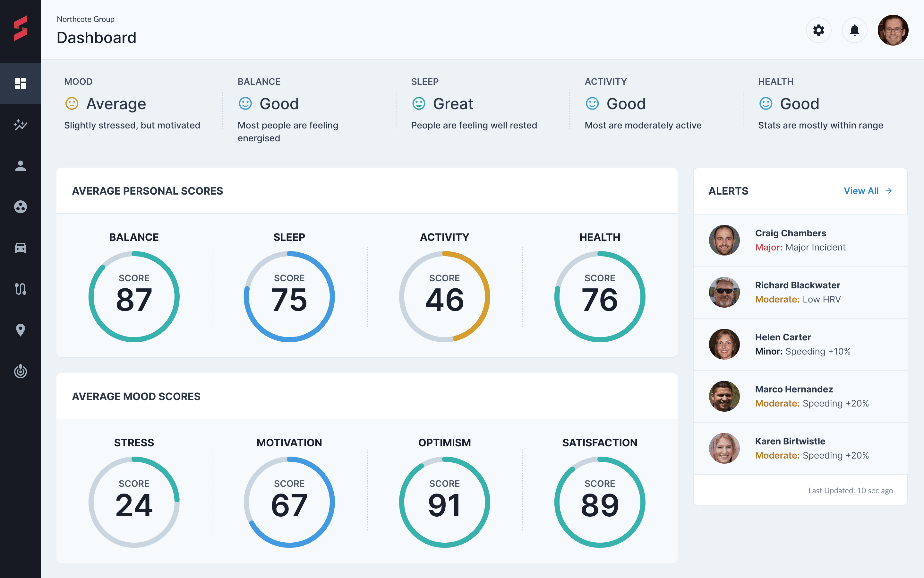Open Craig Chambers' alert avatar
The image size is (924, 578).
point(724,240)
